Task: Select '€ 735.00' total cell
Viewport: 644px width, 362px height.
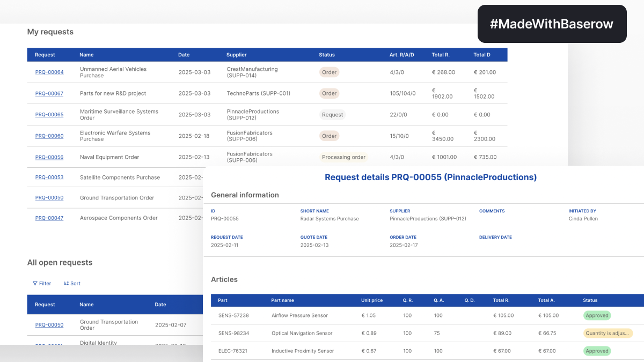Action: [x=485, y=157]
